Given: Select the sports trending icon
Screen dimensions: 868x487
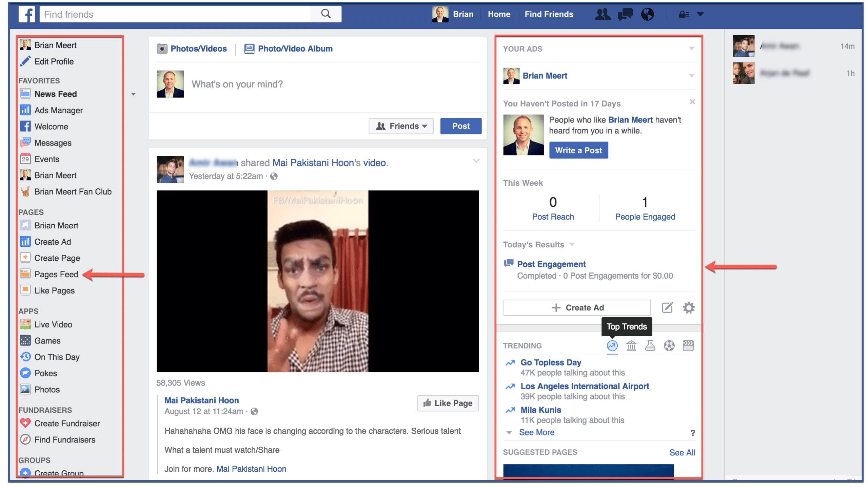Looking at the screenshot, I should [669, 346].
